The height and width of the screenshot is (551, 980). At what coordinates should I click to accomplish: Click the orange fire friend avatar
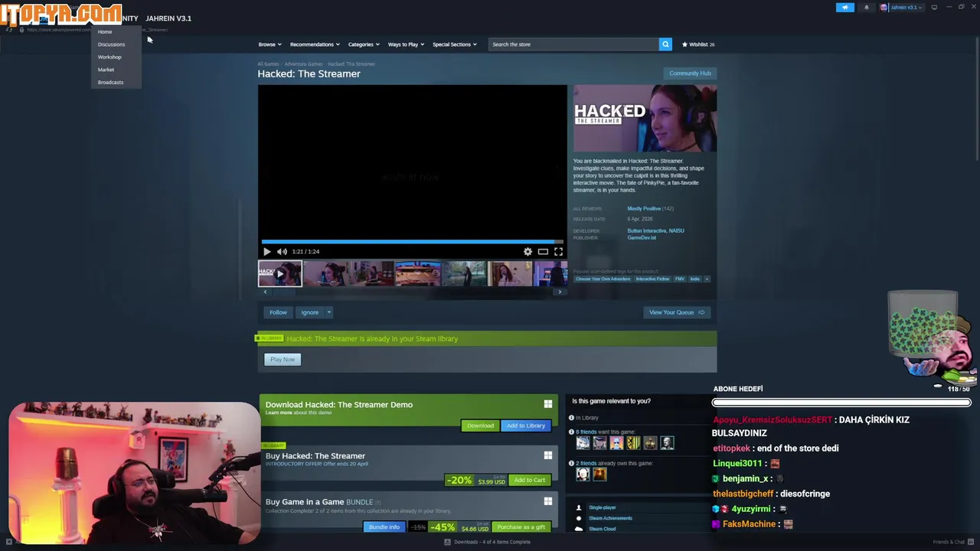point(599,474)
